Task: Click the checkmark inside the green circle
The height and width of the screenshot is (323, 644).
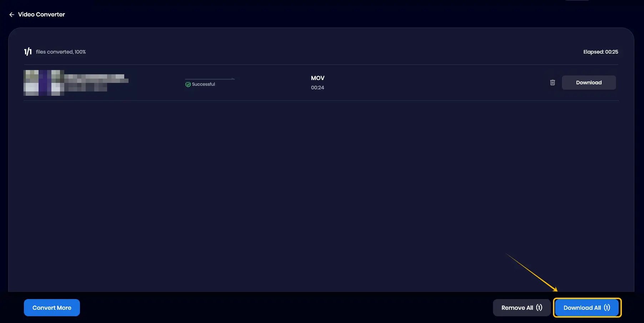Action: tap(188, 84)
